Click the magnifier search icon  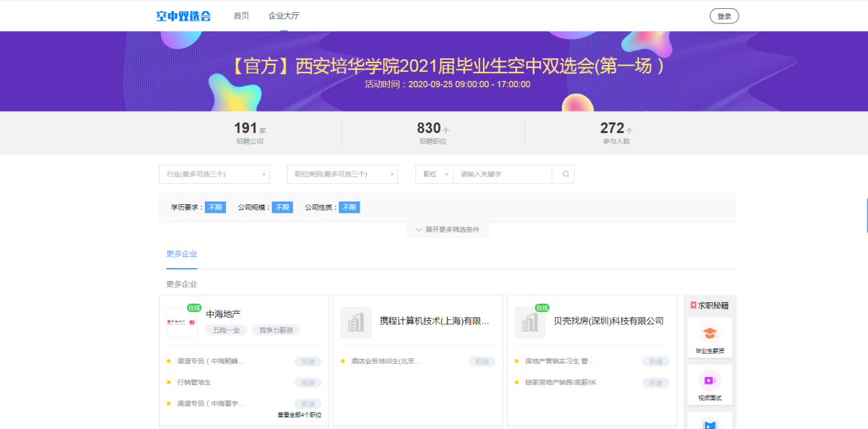point(565,174)
